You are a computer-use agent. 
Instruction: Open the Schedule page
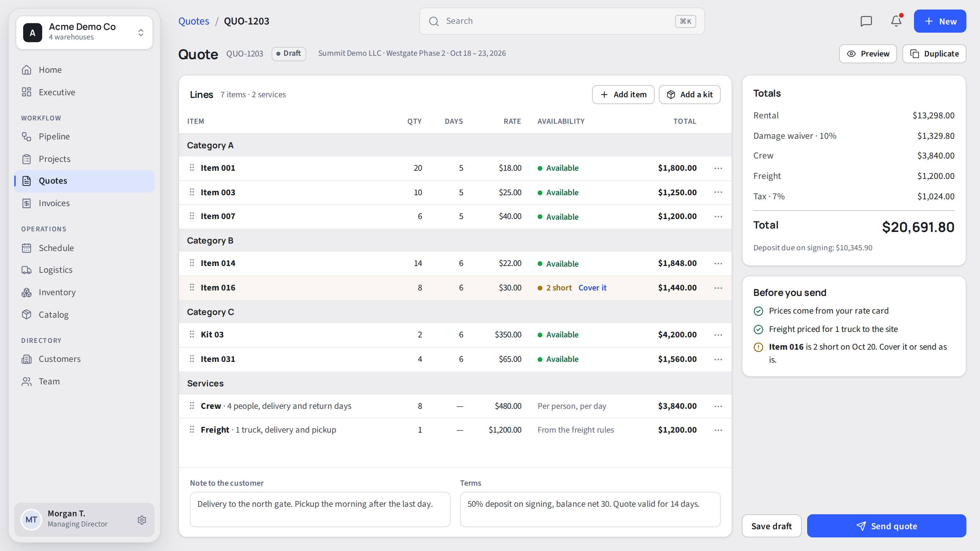coord(84,248)
